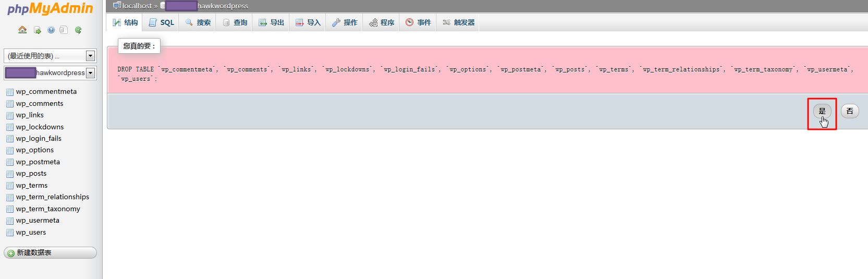
Task: Go to the phpMyAdmin home icon
Action: coord(22,30)
